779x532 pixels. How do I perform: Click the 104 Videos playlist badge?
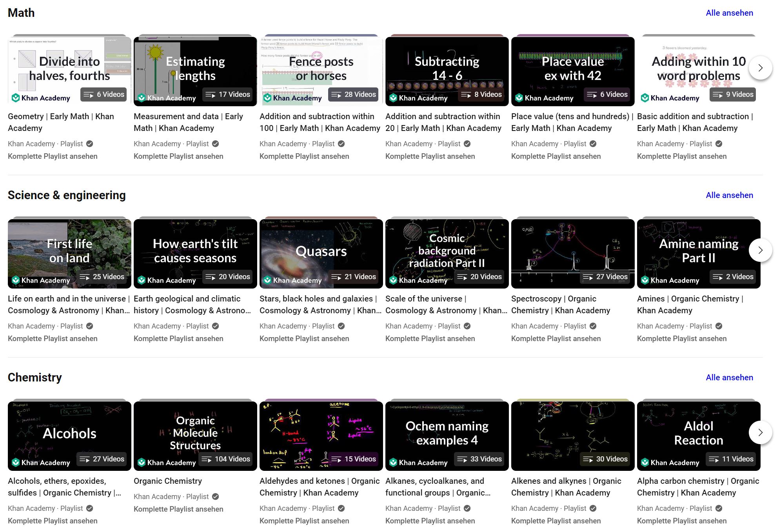coord(226,459)
